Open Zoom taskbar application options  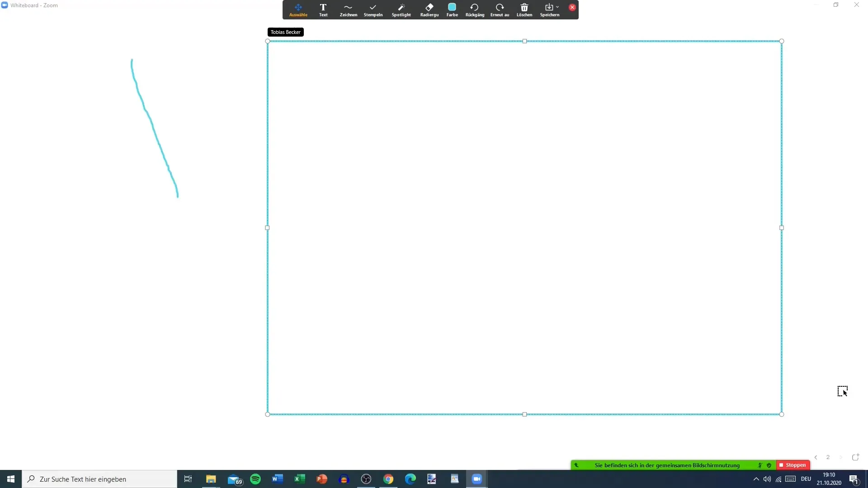[x=477, y=479]
